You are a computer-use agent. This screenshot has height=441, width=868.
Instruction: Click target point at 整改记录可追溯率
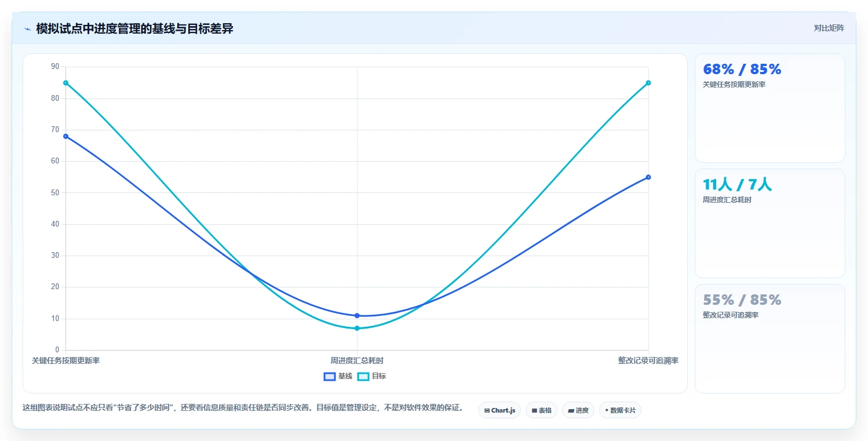point(648,83)
